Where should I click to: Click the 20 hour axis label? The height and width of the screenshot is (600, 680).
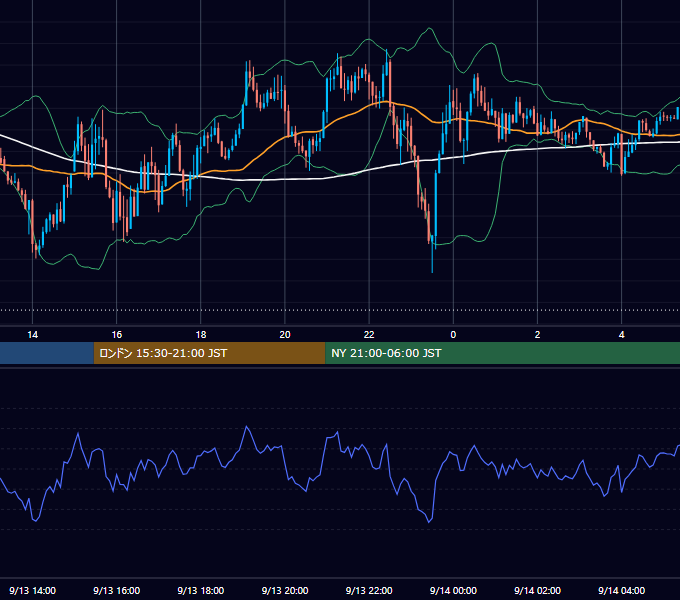(285, 335)
